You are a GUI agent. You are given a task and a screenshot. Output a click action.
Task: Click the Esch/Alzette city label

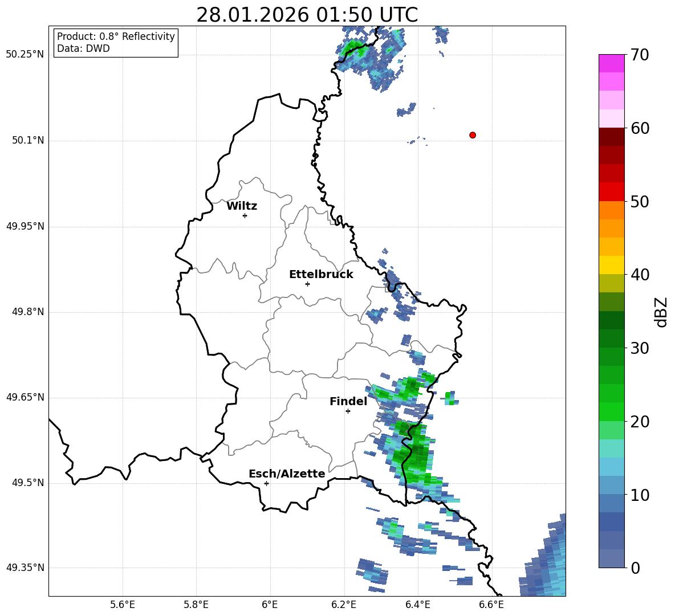(287, 474)
